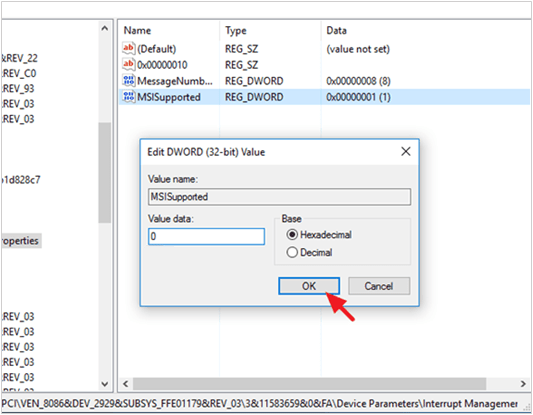Click the horizontal scrollbar's left arrow

[x=125, y=384]
